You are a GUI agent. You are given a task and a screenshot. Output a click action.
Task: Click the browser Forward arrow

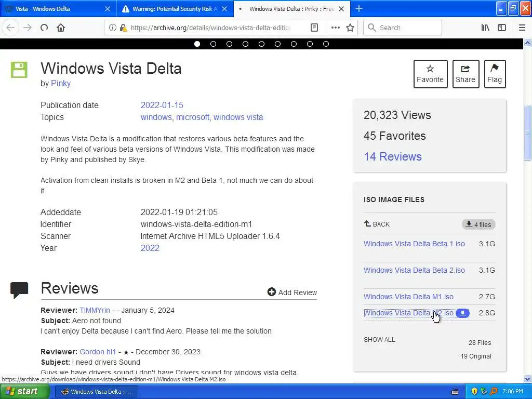pos(28,28)
